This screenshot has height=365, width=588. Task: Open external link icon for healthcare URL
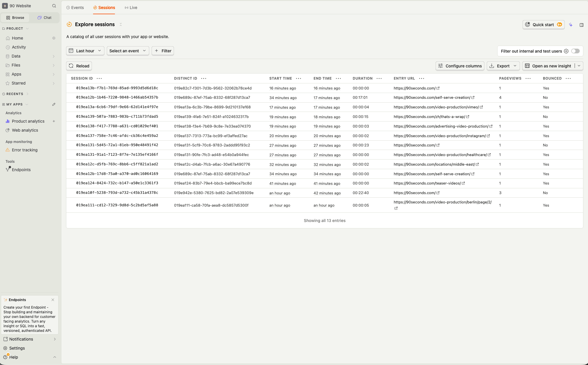489,155
